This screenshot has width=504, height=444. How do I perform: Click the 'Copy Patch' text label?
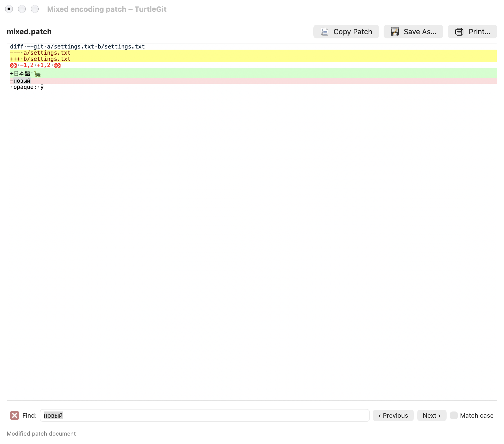(353, 32)
